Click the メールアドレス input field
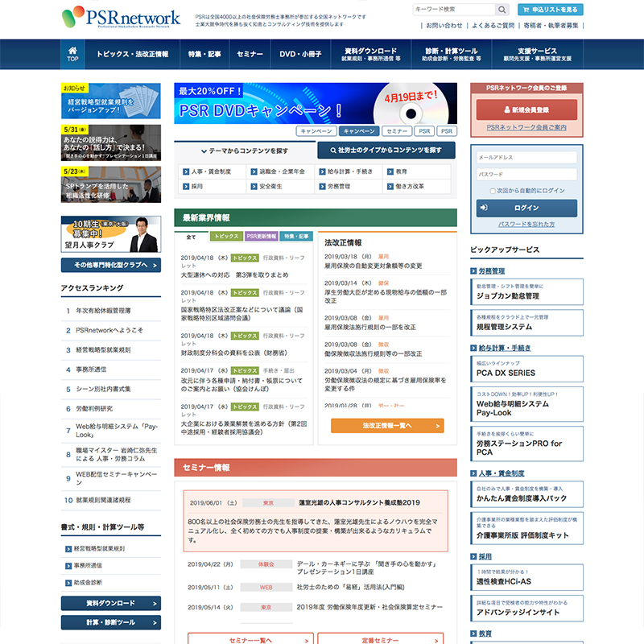This screenshot has width=644, height=644. 526,157
